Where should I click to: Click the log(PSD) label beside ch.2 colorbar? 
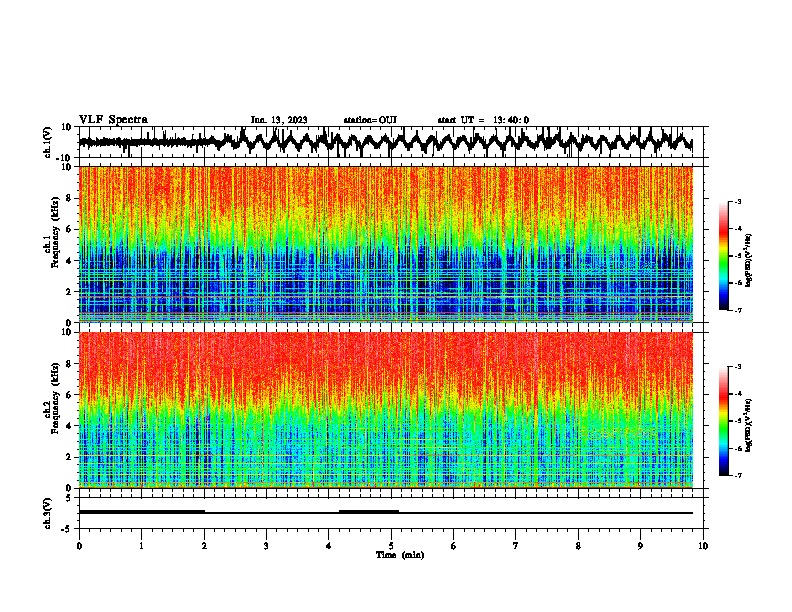click(x=749, y=426)
